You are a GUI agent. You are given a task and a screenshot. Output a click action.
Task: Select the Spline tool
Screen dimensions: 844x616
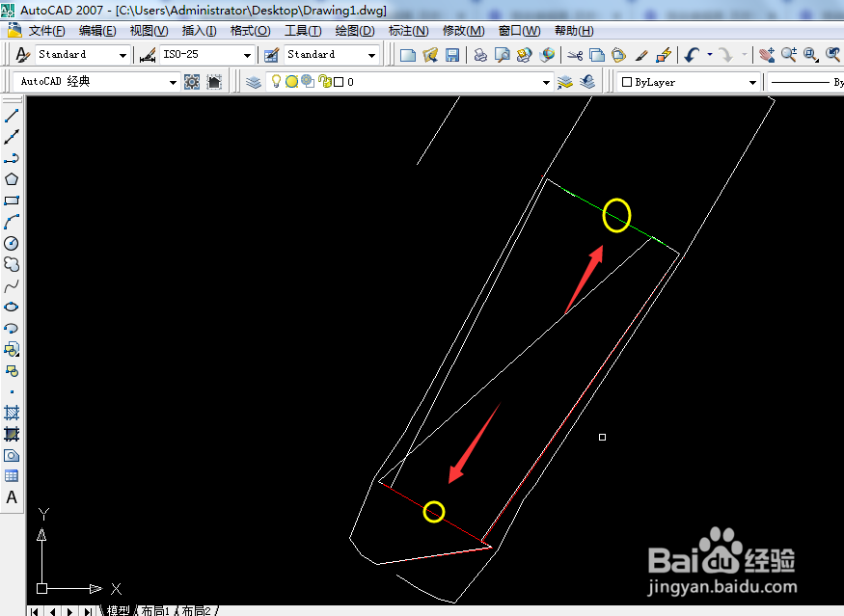pos(12,285)
